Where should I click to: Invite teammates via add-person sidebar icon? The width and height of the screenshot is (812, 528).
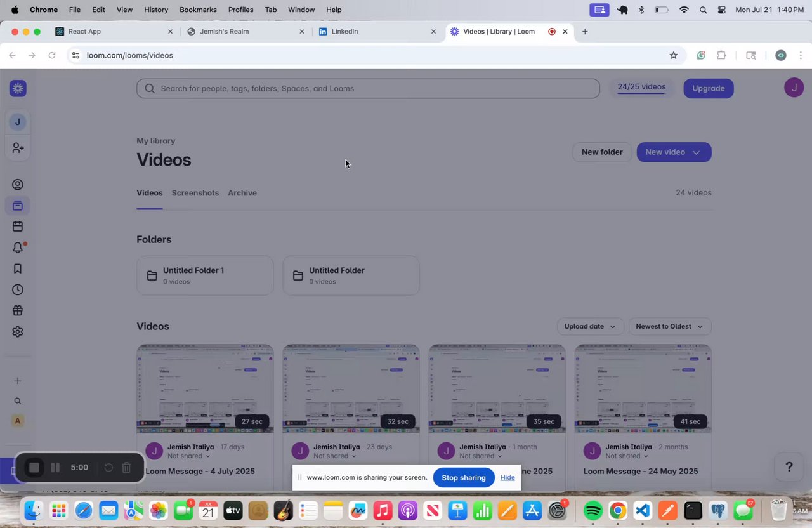[x=18, y=147]
